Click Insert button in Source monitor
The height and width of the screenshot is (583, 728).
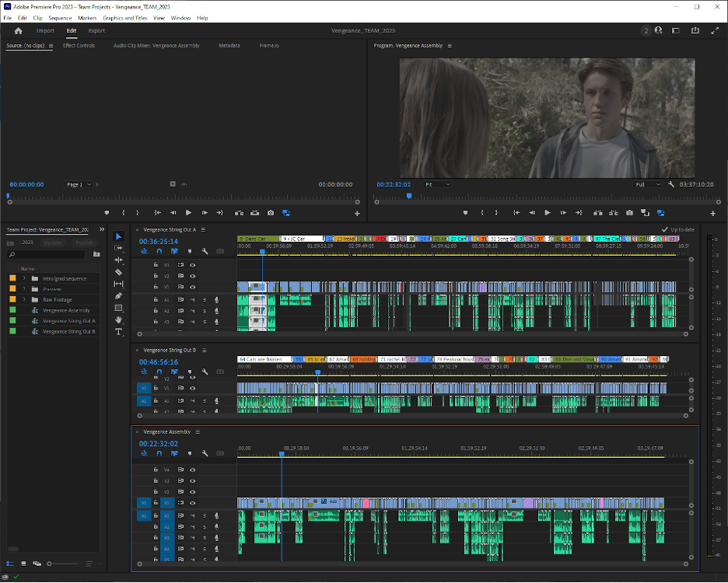(x=239, y=212)
